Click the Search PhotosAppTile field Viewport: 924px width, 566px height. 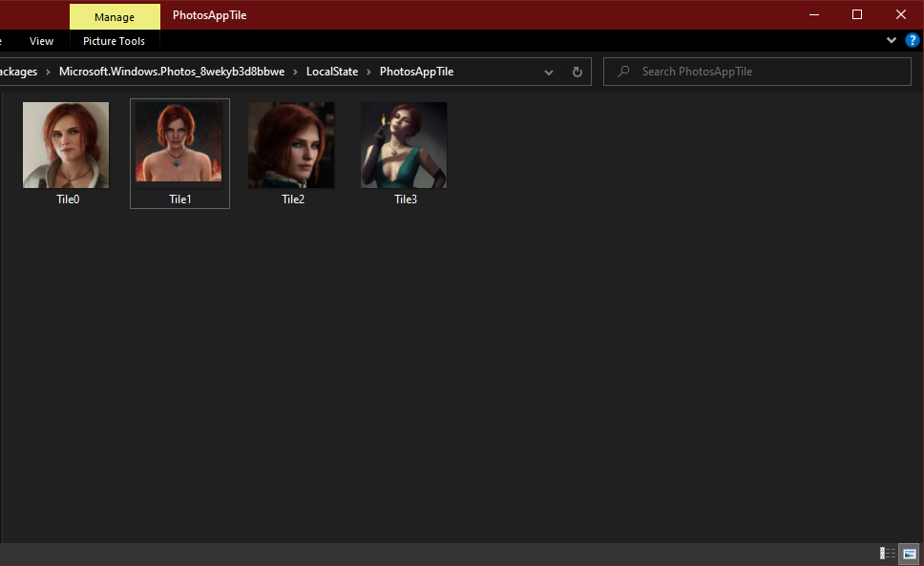[x=757, y=72]
